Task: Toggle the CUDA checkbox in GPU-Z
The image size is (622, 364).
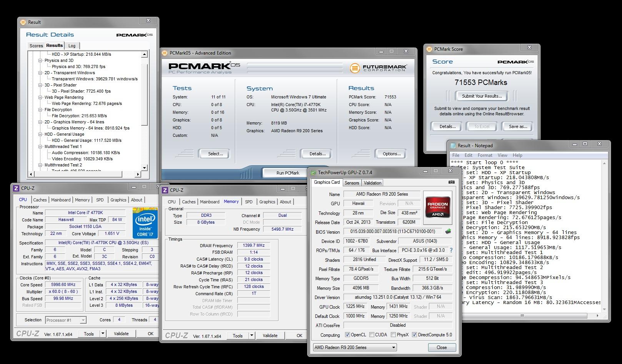Action: click(x=372, y=335)
